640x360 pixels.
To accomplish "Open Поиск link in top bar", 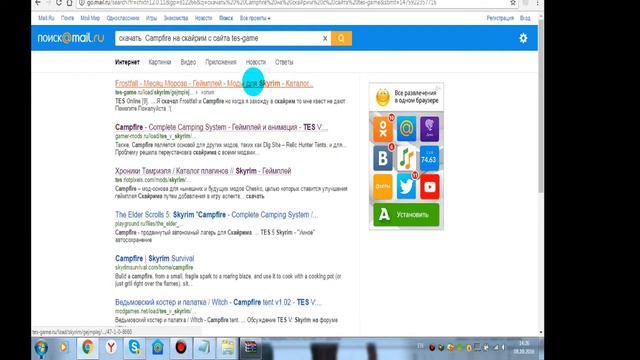I will point(226,18).
